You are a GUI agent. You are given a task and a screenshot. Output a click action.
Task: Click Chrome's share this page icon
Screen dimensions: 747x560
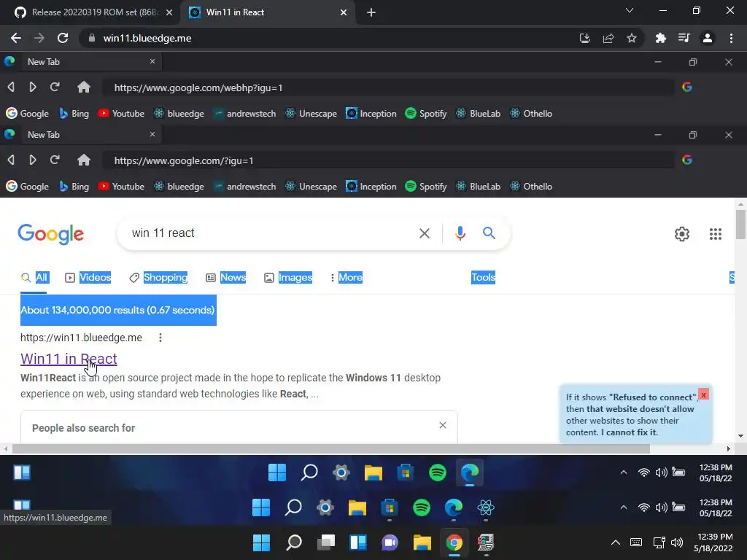point(608,38)
